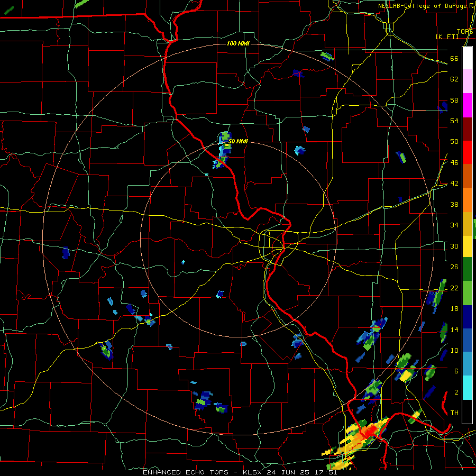Image resolution: width=476 pixels, height=476 pixels.
Task: Select the 38 value on legend scale
Action: point(454,204)
